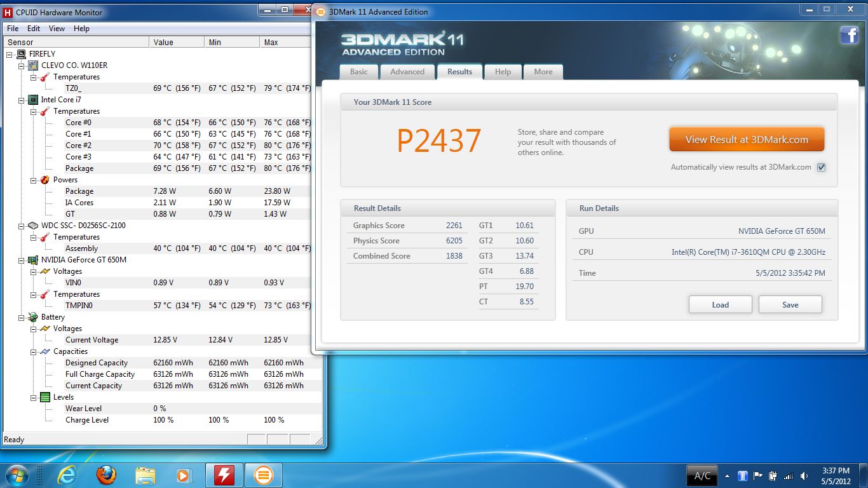868x488 pixels.
Task: Collapse the Powers node under Intel Core i7
Action: pos(34,180)
